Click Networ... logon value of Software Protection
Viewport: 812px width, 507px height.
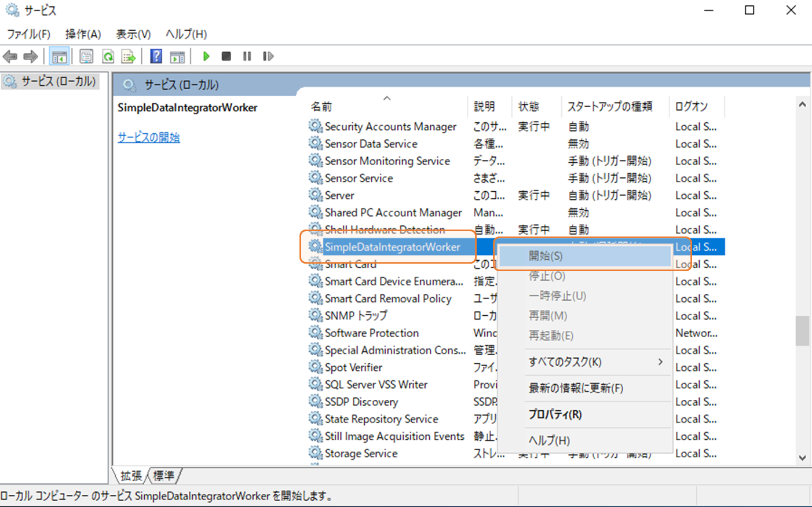coord(696,333)
